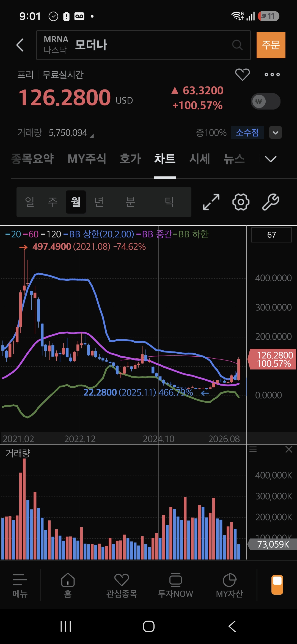Go to 홈 home

(x=68, y=585)
